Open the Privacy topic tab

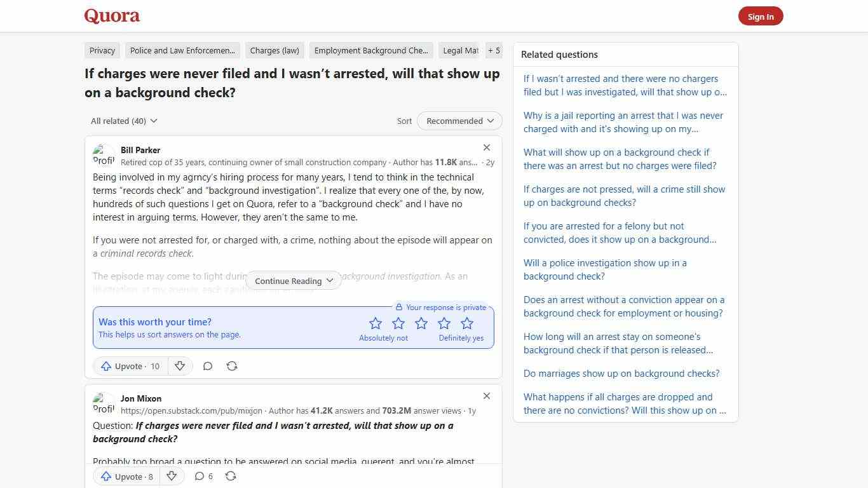pos(102,50)
